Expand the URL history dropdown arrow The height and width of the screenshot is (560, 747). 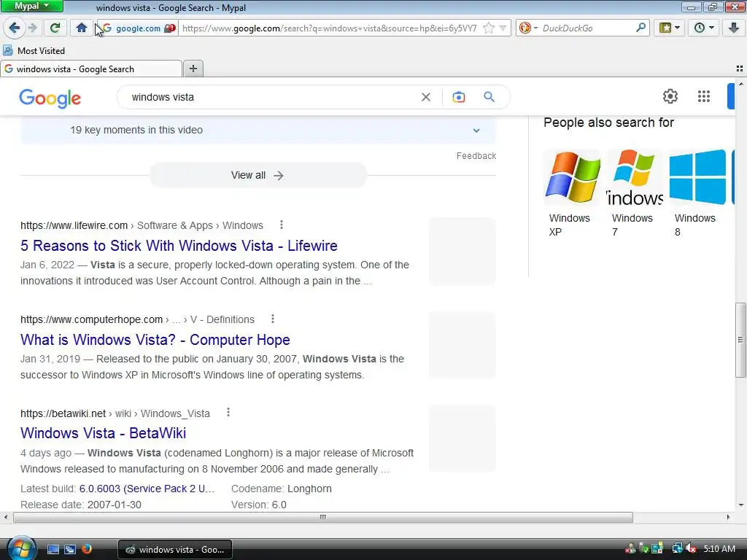tap(503, 28)
